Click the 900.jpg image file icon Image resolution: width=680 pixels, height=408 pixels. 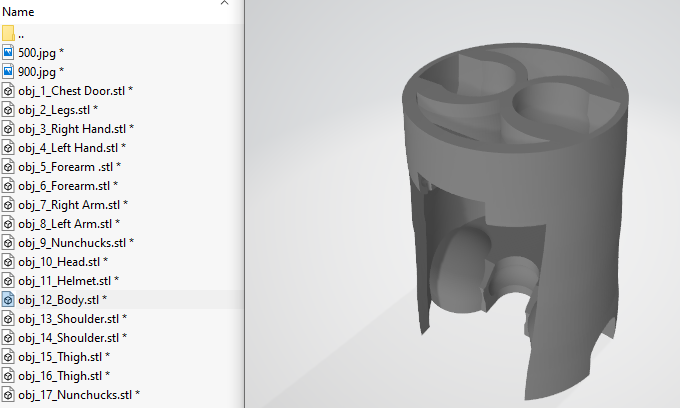pyautogui.click(x=8, y=72)
